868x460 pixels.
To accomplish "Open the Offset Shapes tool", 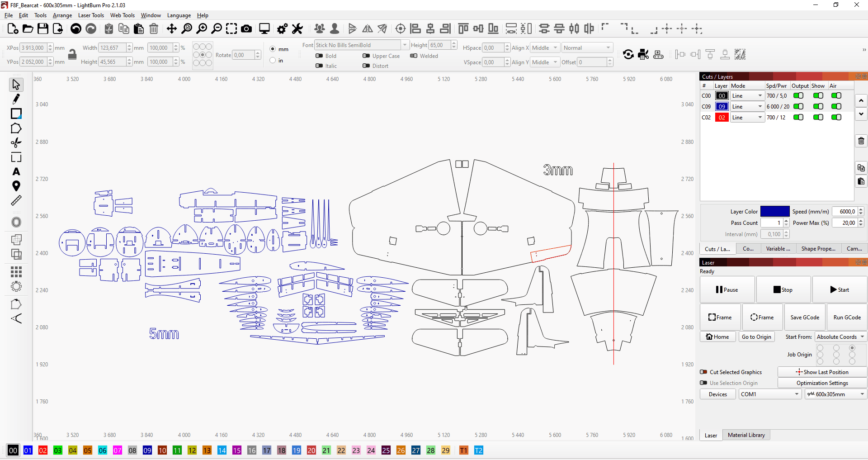I will pos(16,222).
